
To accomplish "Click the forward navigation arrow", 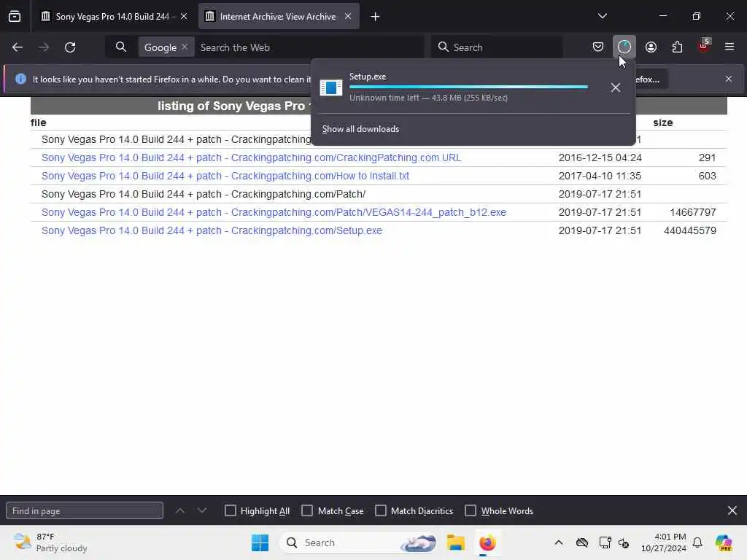I will coord(44,47).
